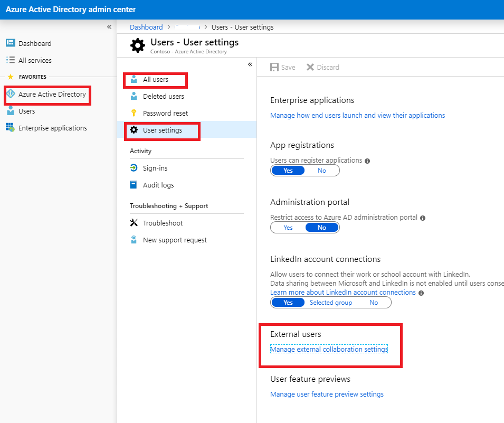
Task: Select Deleted users menu item
Action: (163, 96)
